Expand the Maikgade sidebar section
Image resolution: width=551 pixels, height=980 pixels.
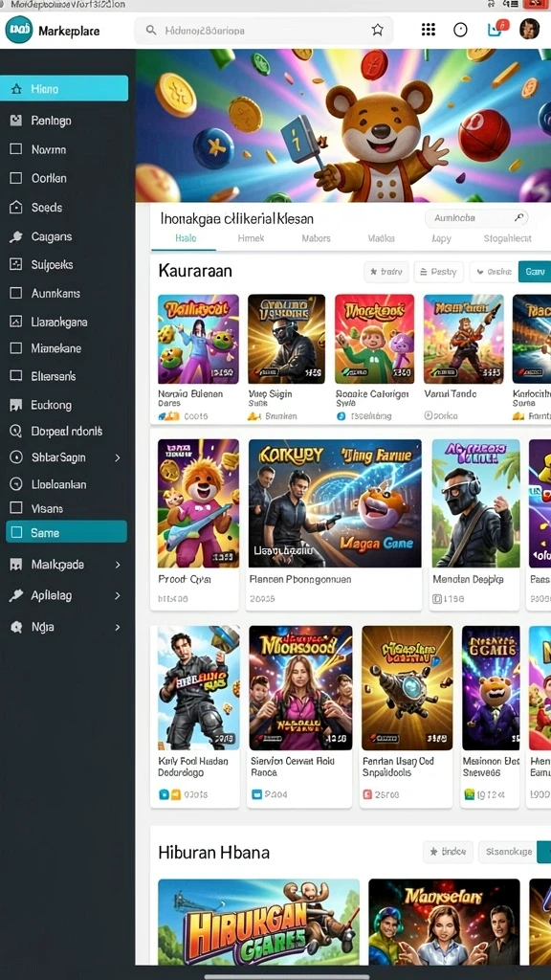(118, 565)
